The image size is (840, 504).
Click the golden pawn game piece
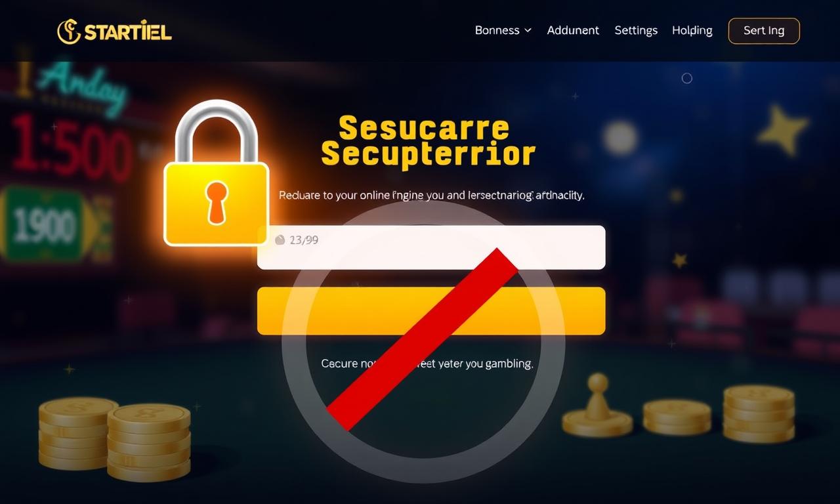pyautogui.click(x=597, y=406)
